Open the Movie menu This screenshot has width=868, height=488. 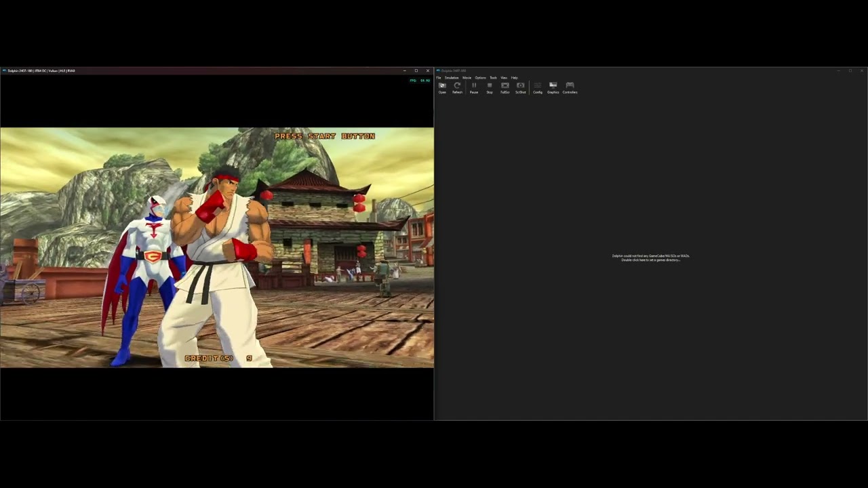coord(467,78)
